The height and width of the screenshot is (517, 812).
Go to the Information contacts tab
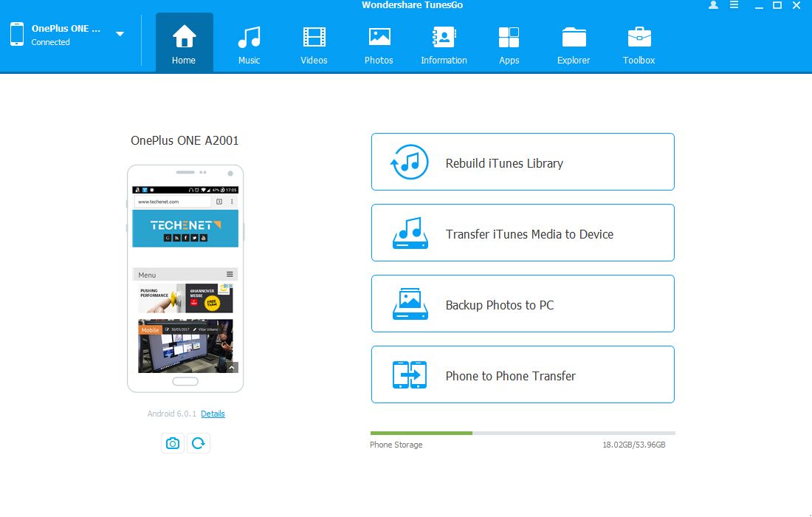pyautogui.click(x=444, y=44)
